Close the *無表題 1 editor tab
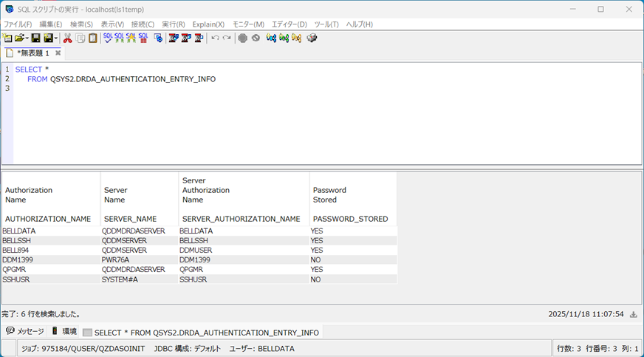644x357 pixels. (58, 53)
